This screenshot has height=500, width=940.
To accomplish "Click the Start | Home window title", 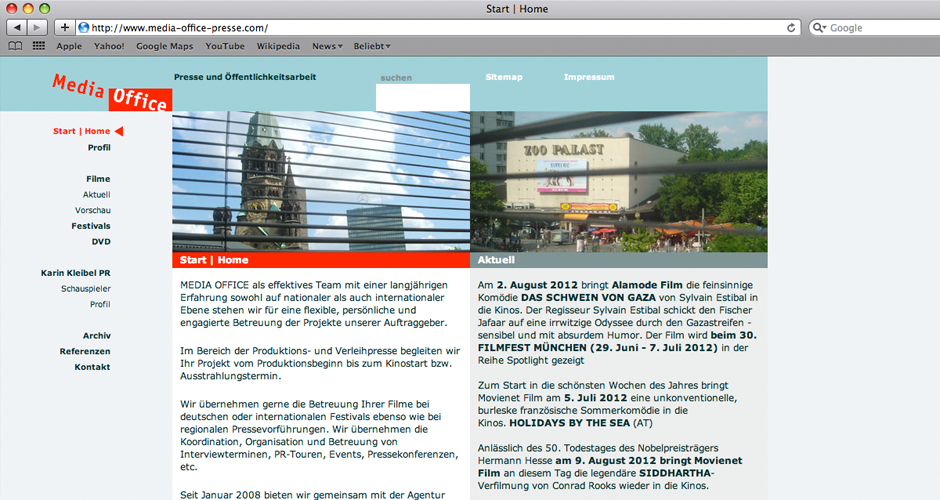I will pos(517,9).
